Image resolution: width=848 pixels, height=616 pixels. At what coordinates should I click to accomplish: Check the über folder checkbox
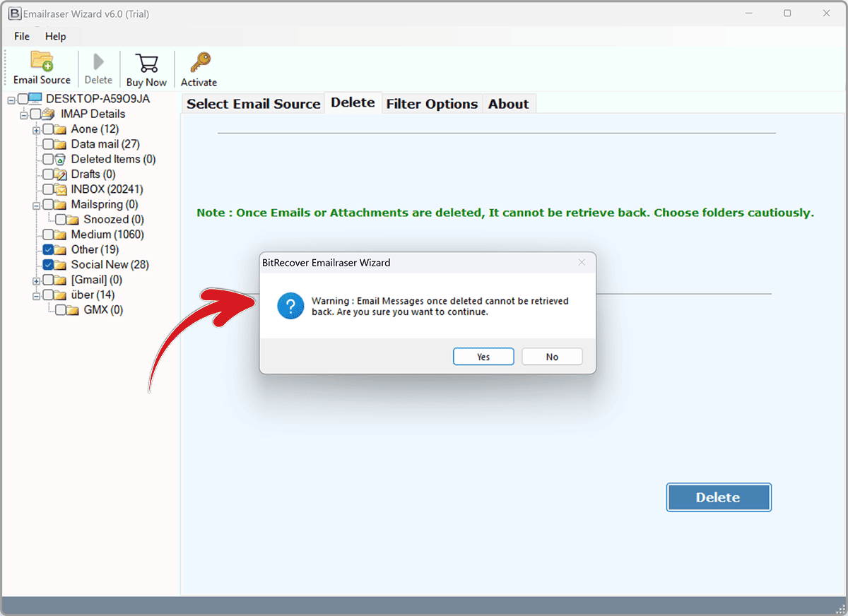tap(48, 295)
